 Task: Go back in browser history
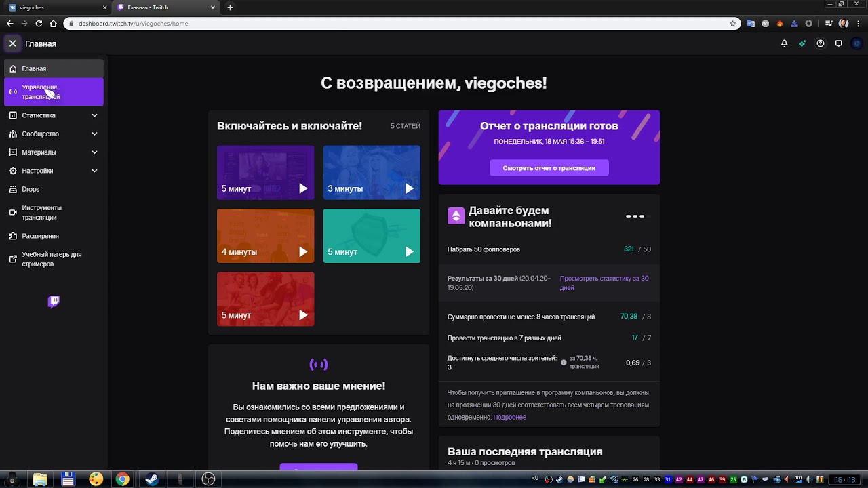point(9,24)
